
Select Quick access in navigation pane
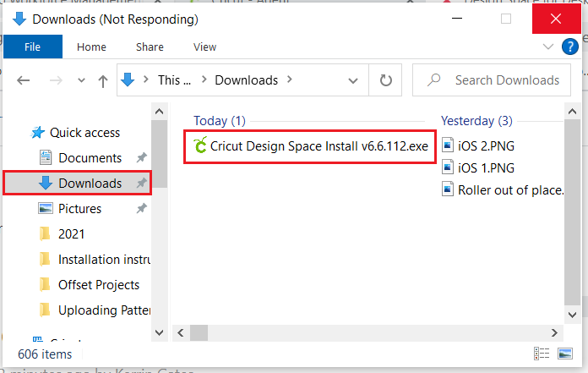point(84,133)
